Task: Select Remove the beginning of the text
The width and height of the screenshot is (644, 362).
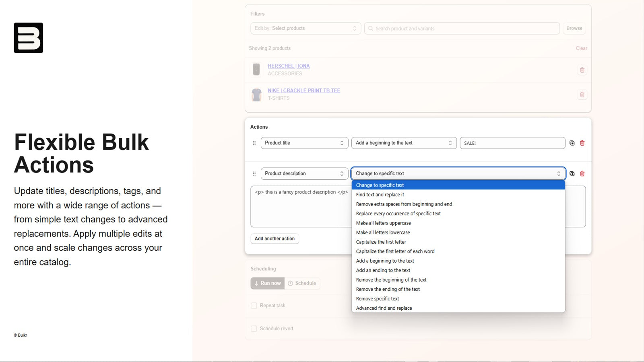Action: click(x=458, y=280)
